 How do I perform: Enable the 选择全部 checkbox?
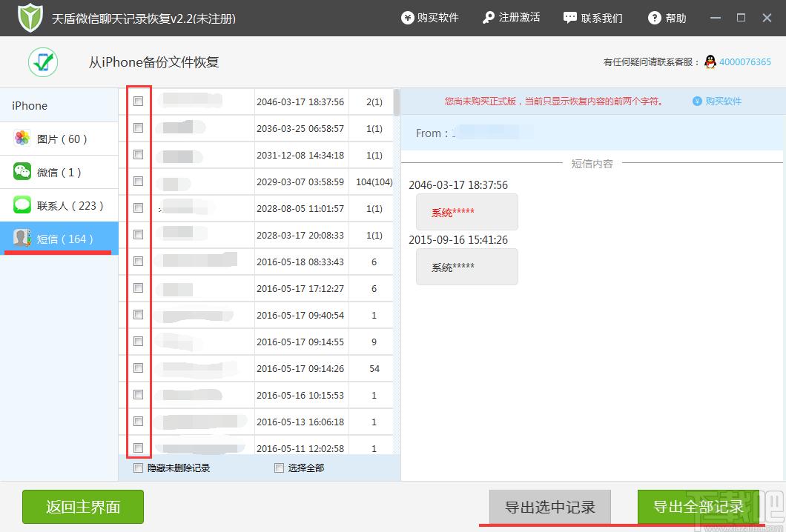click(280, 468)
